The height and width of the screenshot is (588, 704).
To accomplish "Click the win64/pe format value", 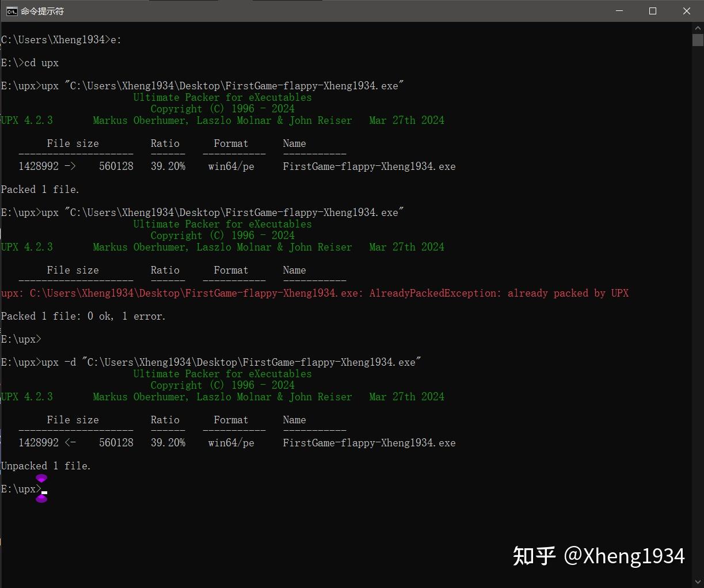I will coord(231,166).
